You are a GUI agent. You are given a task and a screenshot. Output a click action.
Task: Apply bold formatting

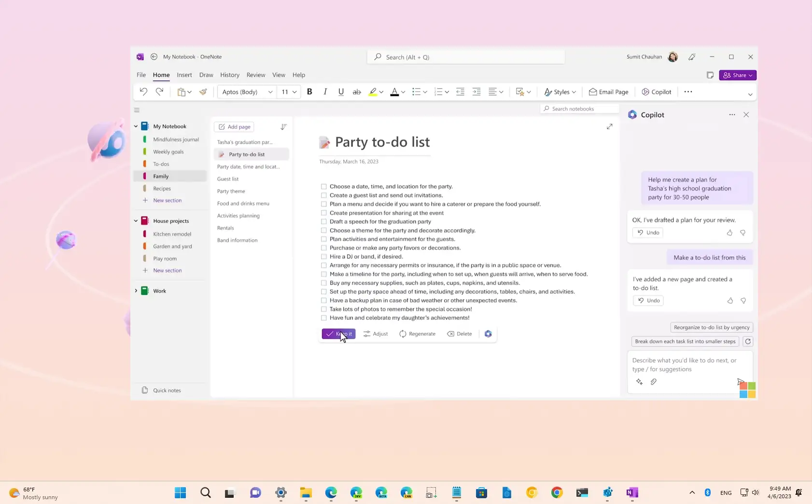point(309,92)
